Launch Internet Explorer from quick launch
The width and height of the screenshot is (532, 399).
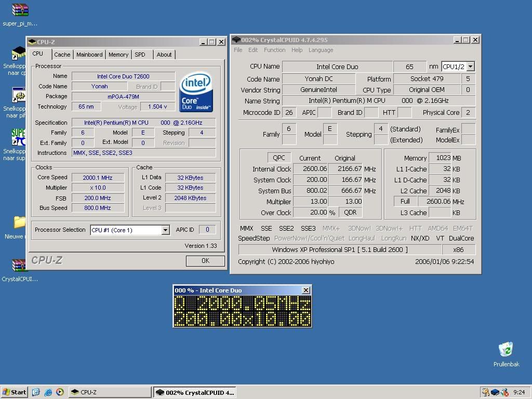tap(48, 392)
